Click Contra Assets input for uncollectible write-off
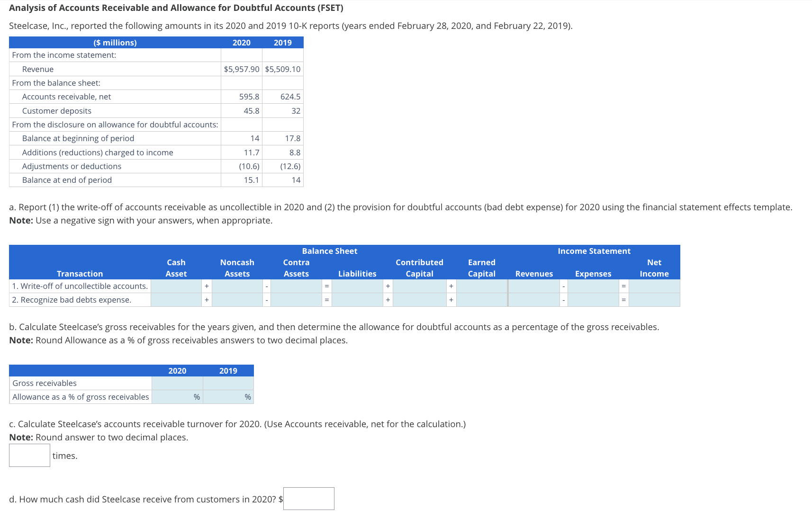 tap(296, 286)
